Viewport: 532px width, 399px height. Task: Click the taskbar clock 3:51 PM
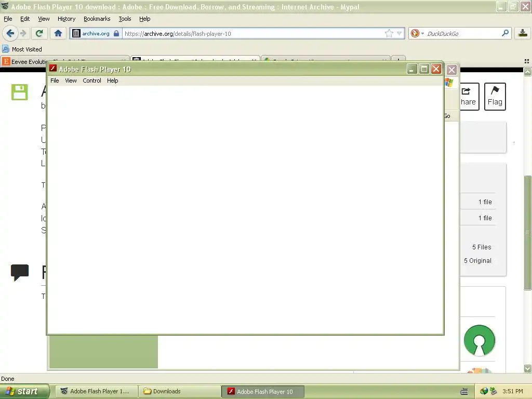(513, 391)
